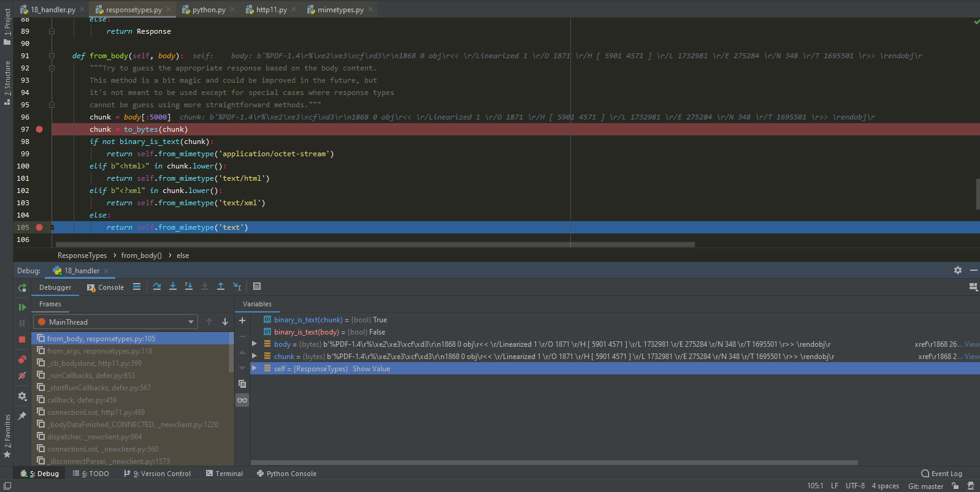This screenshot has width=980, height=492.
Task: Open debug panel settings gear
Action: pos(958,270)
